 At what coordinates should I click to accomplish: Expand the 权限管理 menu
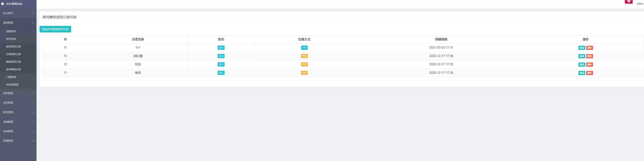[18, 141]
